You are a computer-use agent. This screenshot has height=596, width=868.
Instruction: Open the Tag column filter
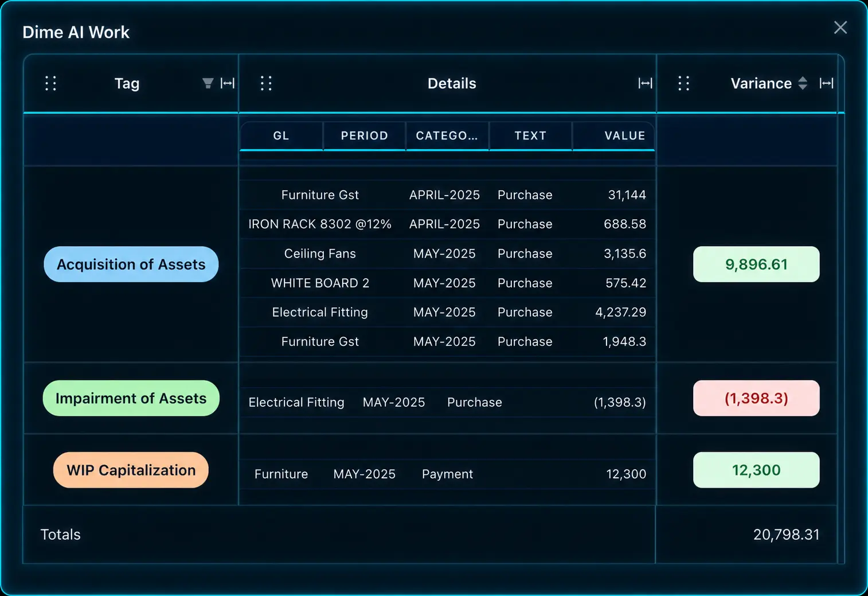click(x=208, y=83)
